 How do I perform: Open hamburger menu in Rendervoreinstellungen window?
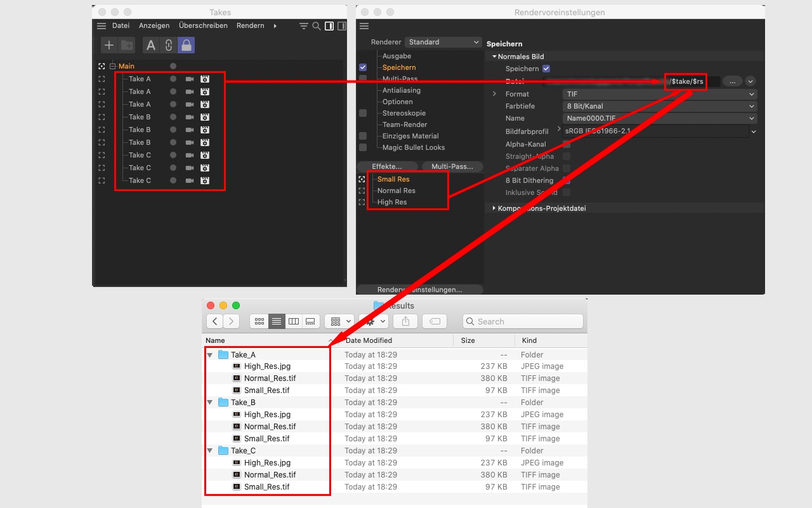click(x=364, y=26)
